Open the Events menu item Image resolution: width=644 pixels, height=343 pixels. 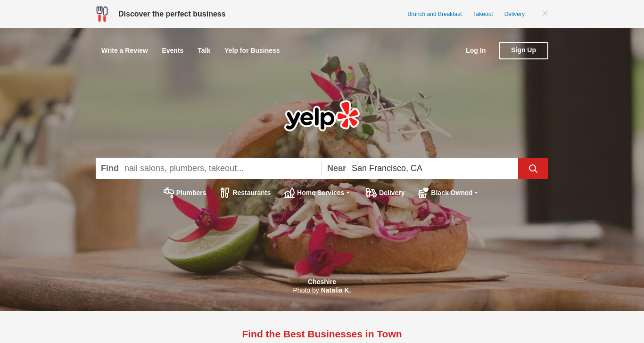pyautogui.click(x=173, y=50)
